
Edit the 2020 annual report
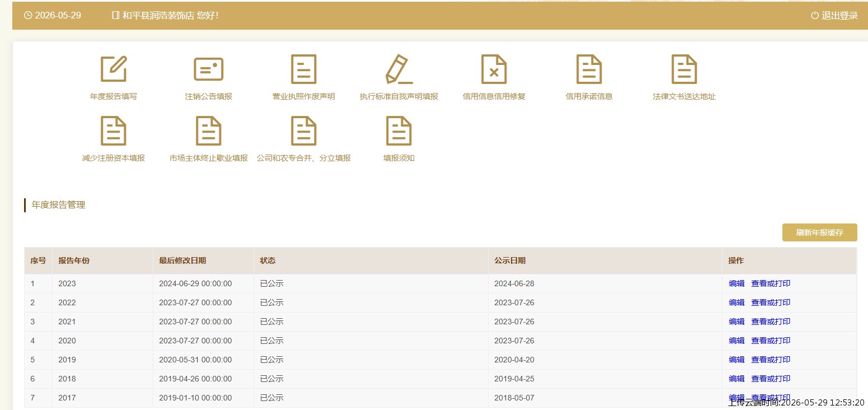click(736, 341)
